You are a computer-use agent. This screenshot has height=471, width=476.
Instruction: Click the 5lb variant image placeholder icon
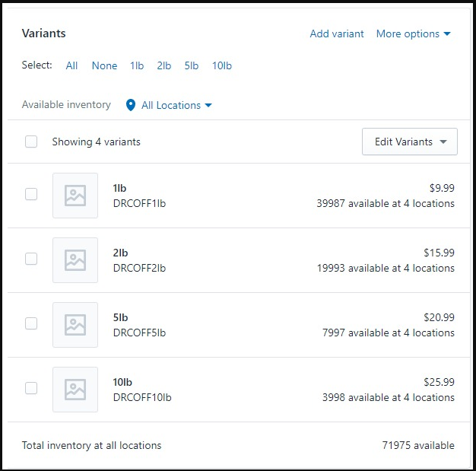(75, 325)
